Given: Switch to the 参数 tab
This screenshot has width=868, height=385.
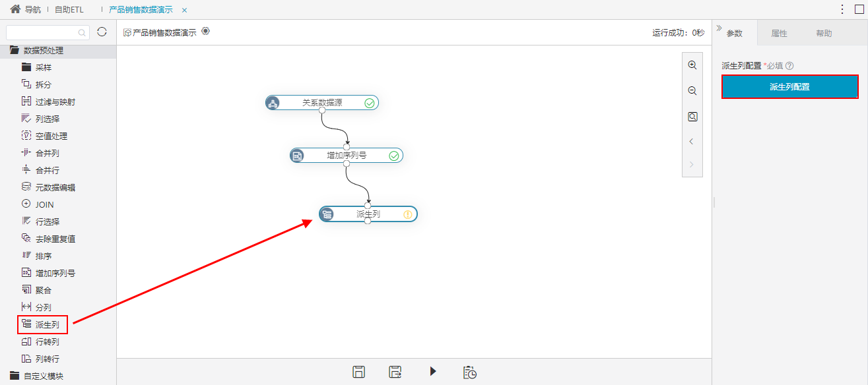Looking at the screenshot, I should [735, 33].
